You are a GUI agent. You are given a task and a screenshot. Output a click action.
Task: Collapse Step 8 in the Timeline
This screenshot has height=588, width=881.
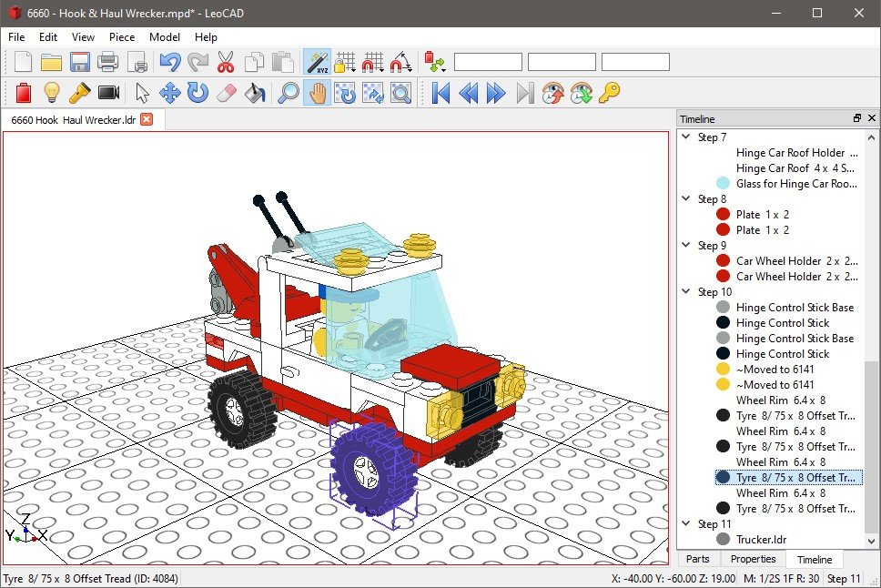pos(685,198)
